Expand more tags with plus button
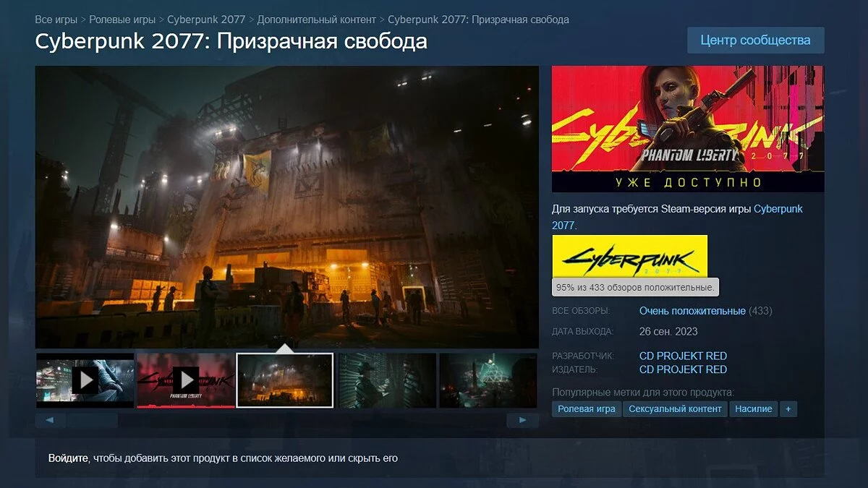 pyautogui.click(x=788, y=409)
